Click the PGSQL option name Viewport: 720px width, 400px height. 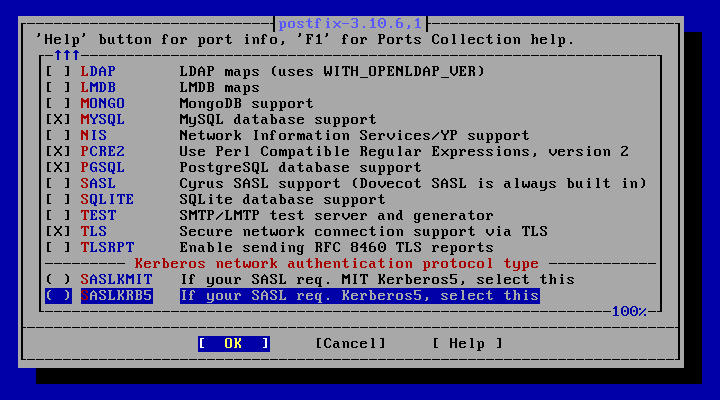point(102,168)
